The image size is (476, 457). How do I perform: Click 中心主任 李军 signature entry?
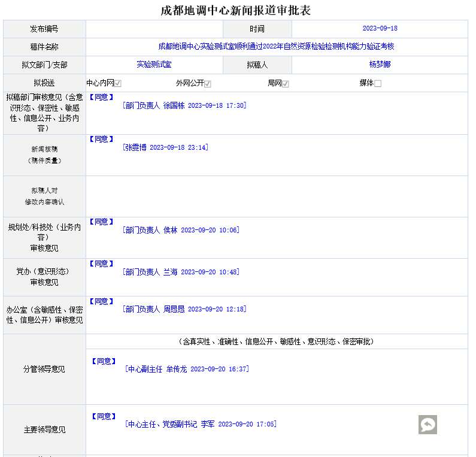pyautogui.click(x=201, y=425)
